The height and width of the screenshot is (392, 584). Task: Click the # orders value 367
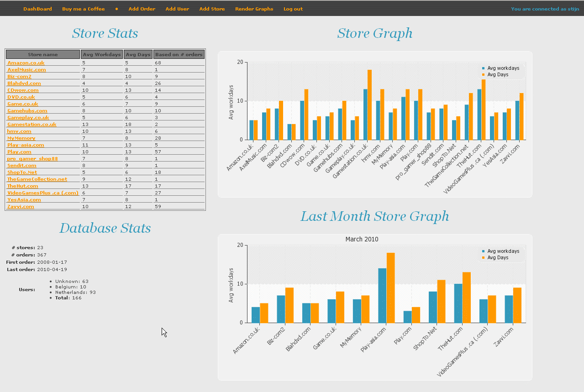pos(42,255)
